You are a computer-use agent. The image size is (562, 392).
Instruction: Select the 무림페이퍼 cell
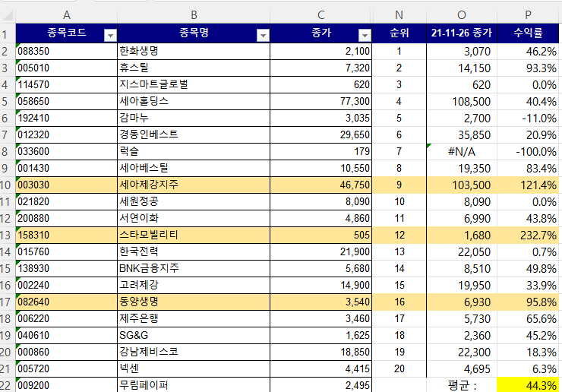[194, 385]
